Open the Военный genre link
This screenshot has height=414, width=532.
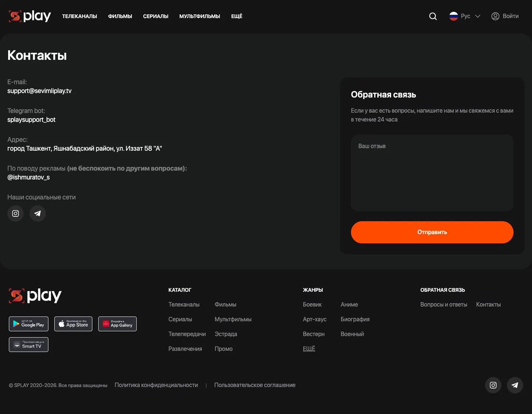pos(352,334)
